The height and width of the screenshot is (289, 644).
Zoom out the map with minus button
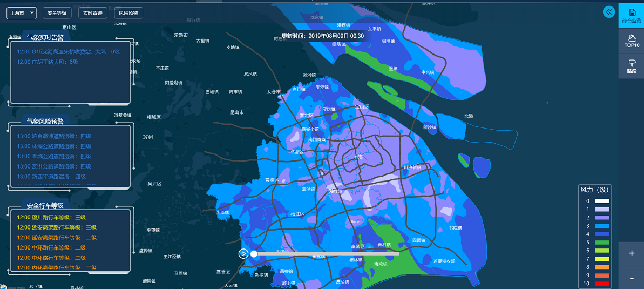tap(632, 278)
